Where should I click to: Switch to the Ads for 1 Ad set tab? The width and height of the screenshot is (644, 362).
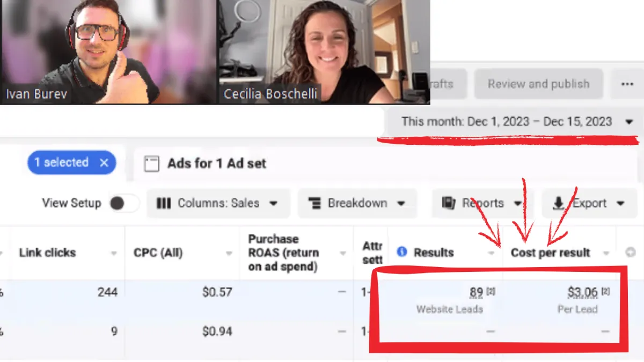point(216,164)
